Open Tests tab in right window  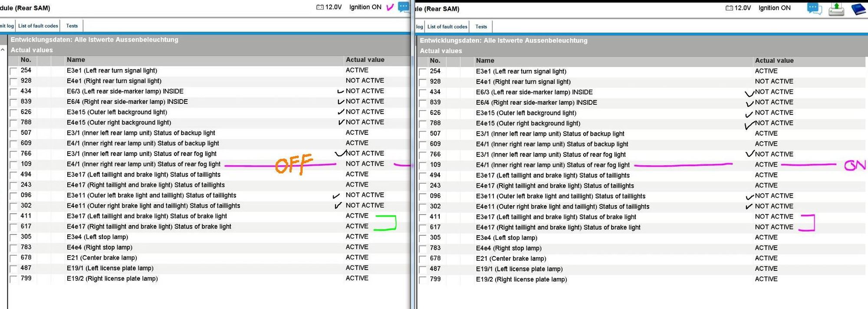[481, 27]
